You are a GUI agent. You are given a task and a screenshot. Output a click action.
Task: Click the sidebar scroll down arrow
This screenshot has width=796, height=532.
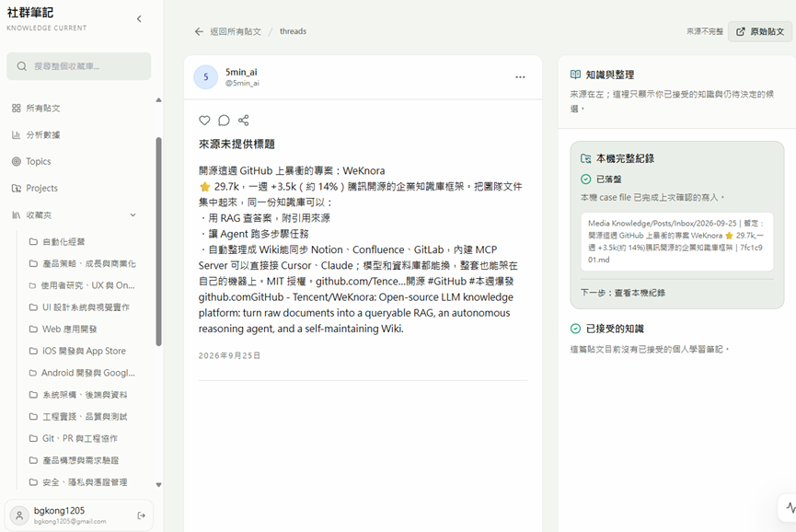[159, 485]
